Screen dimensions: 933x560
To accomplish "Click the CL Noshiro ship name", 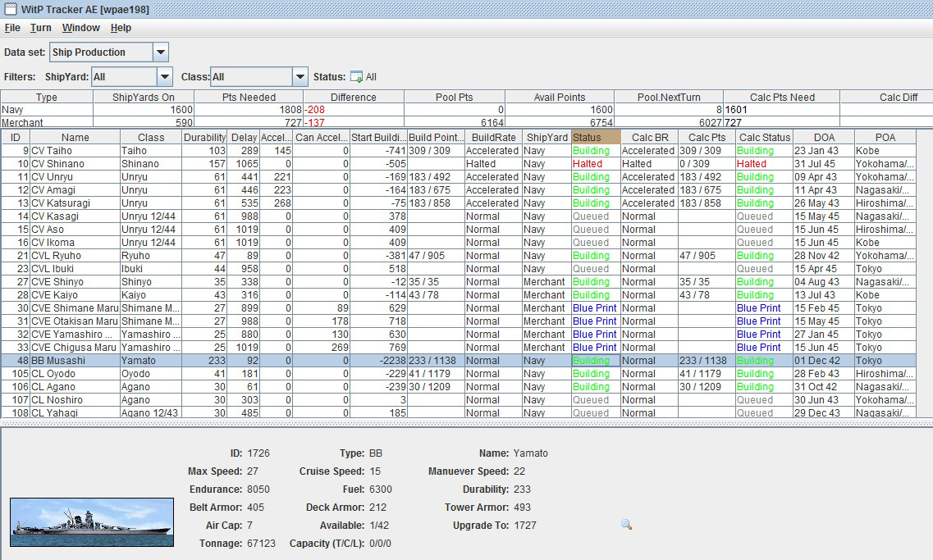I will tap(57, 400).
